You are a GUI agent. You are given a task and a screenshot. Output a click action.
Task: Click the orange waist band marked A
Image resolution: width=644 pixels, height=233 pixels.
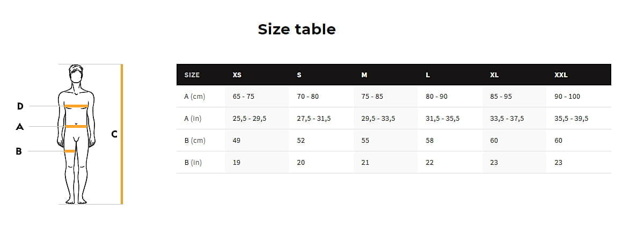tap(76, 126)
